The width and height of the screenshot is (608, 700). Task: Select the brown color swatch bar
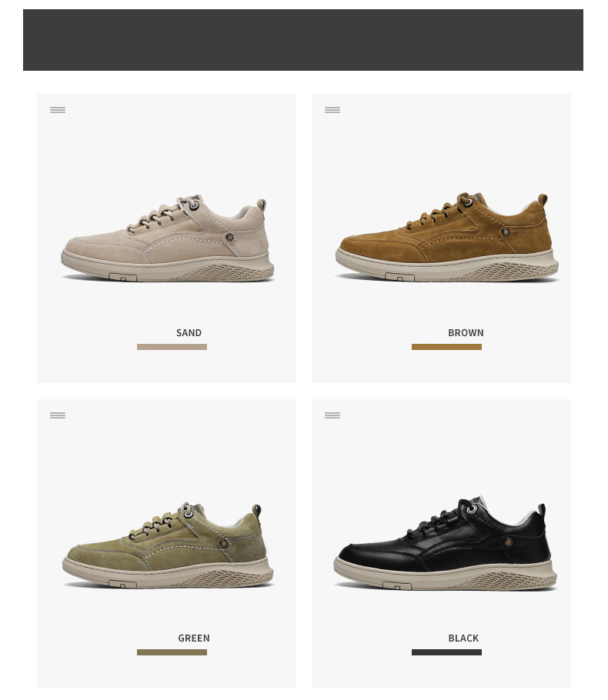click(x=446, y=347)
